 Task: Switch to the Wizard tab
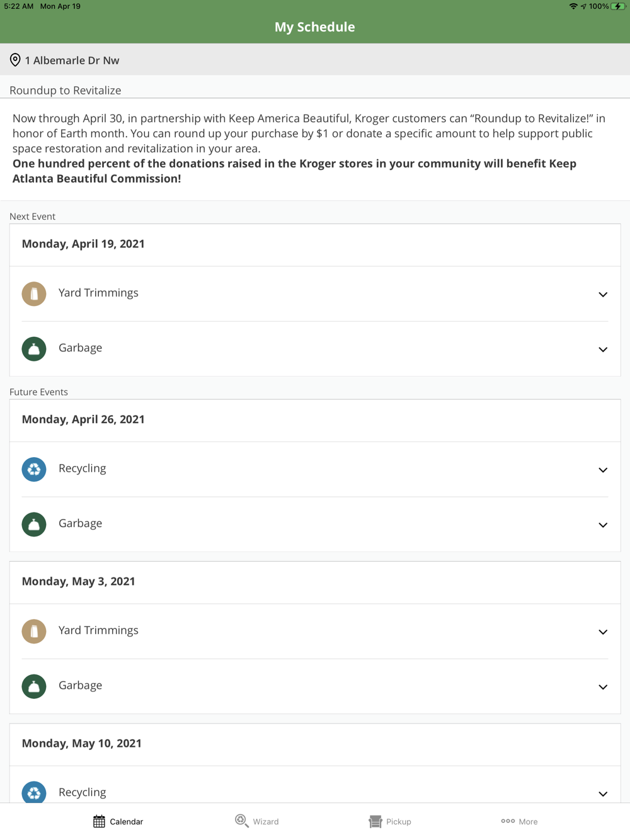(257, 821)
